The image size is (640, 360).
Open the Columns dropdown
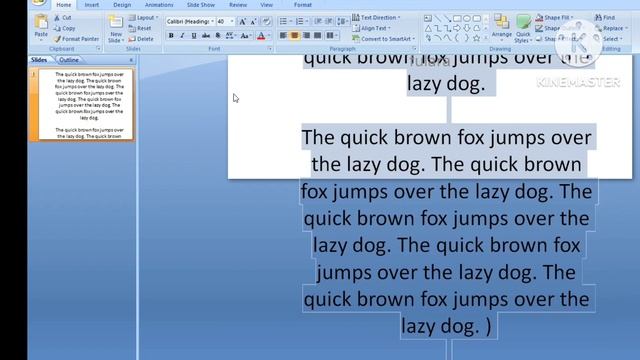tap(332, 36)
